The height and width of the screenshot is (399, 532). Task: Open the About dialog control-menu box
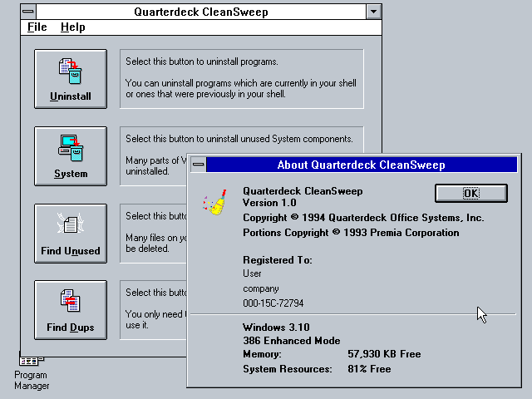coord(199,165)
